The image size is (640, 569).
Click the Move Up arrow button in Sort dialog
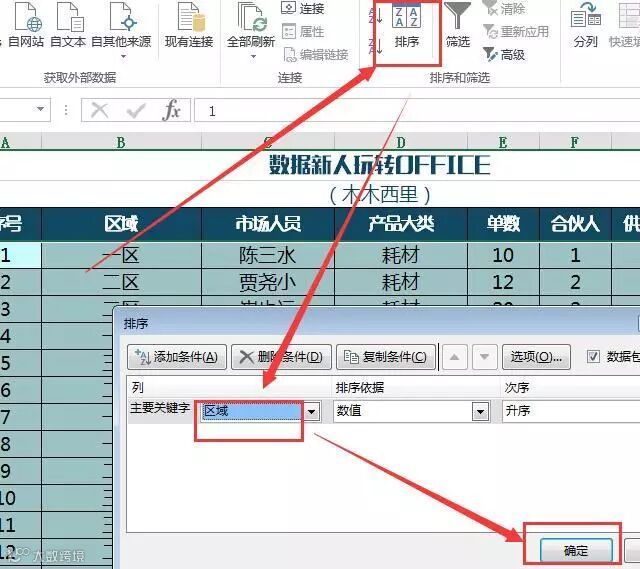pyautogui.click(x=454, y=357)
